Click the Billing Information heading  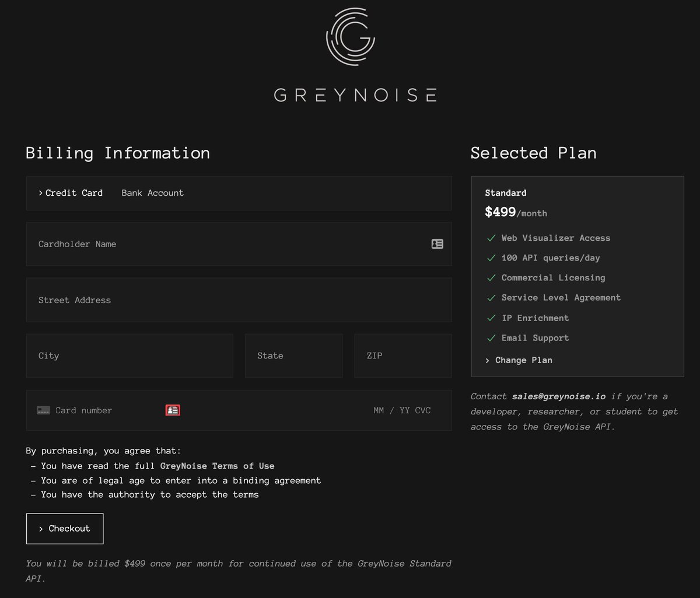coord(118,153)
